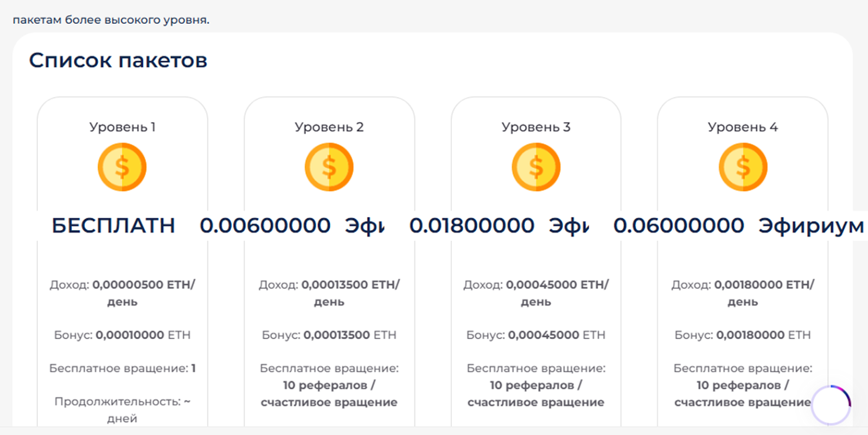The image size is (868, 435).
Task: Select the 0.01800000 Эфириум price label
Action: coord(499,226)
